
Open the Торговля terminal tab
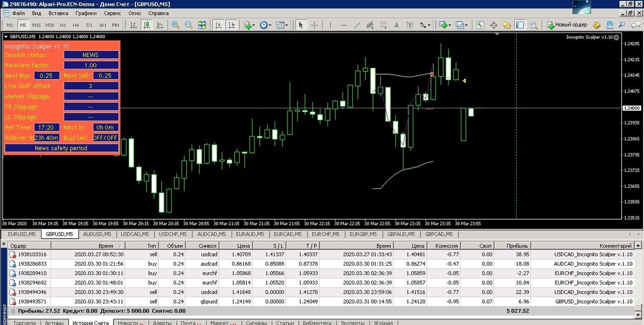coord(24,323)
